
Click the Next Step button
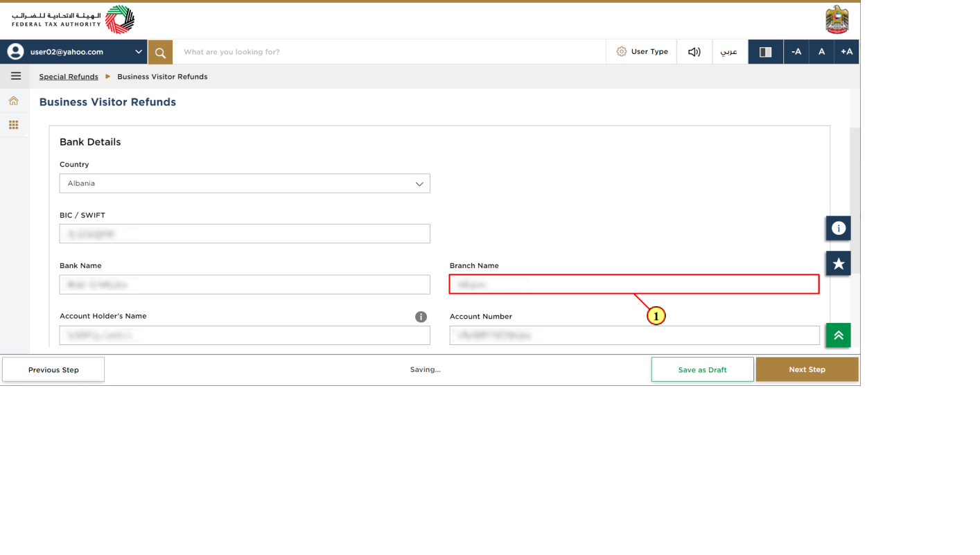807,370
